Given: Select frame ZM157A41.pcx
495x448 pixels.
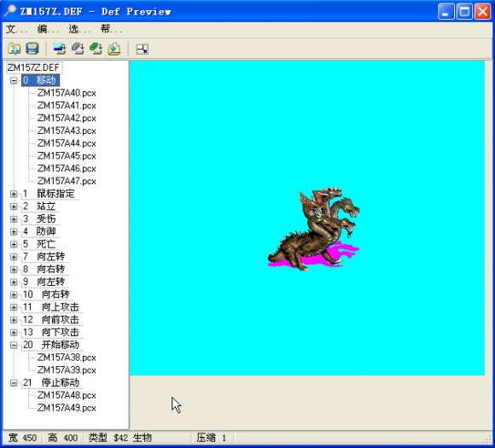Looking at the screenshot, I should [67, 106].
